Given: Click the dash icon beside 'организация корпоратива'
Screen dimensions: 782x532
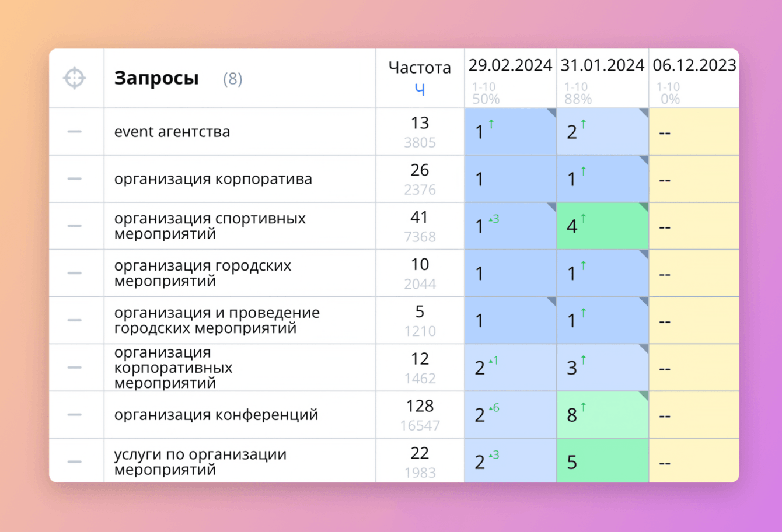Looking at the screenshot, I should click(x=75, y=179).
